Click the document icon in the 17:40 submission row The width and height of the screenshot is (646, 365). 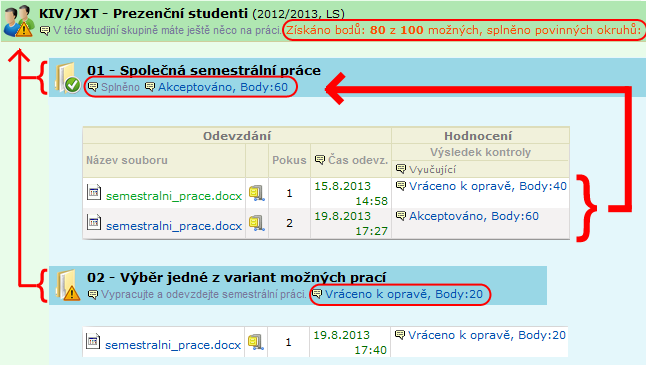[x=93, y=342]
